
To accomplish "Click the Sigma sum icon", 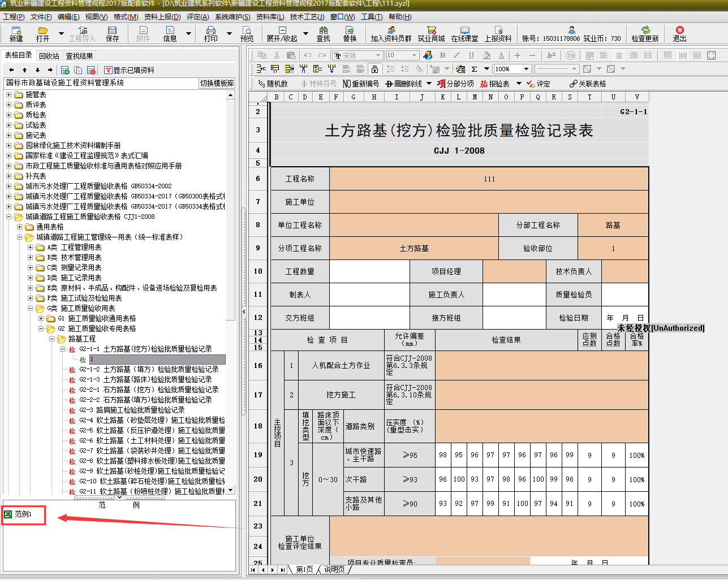I will (x=475, y=69).
